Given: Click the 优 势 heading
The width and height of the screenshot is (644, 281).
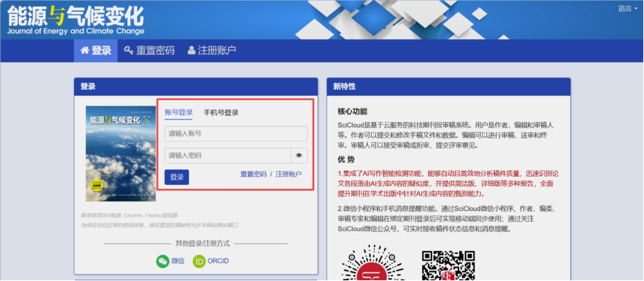Looking at the screenshot, I should (346, 159).
